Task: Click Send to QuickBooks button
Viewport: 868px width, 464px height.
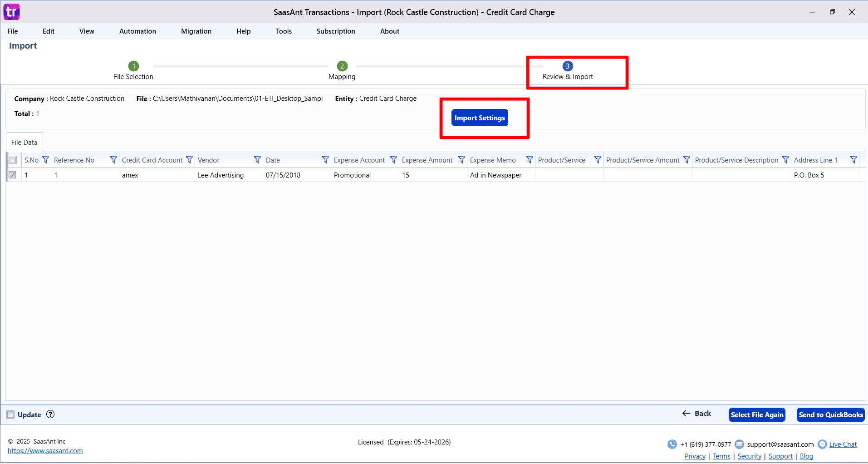Action: coord(831,415)
